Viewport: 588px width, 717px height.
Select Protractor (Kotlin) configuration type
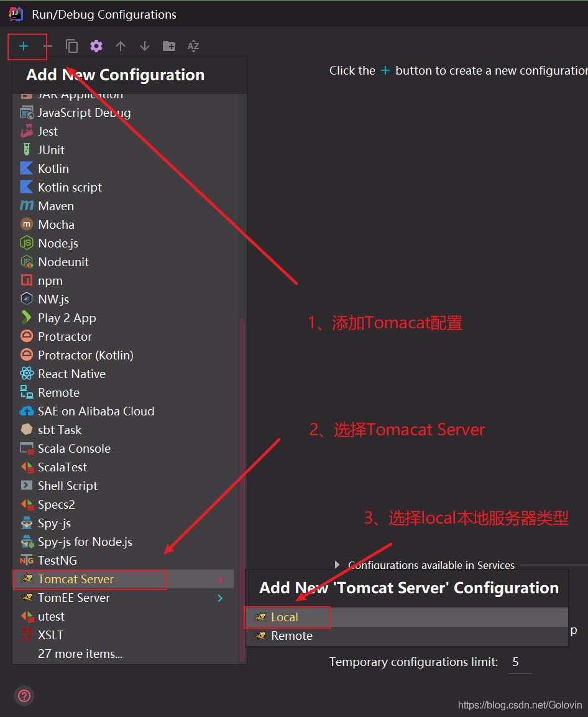124,355
